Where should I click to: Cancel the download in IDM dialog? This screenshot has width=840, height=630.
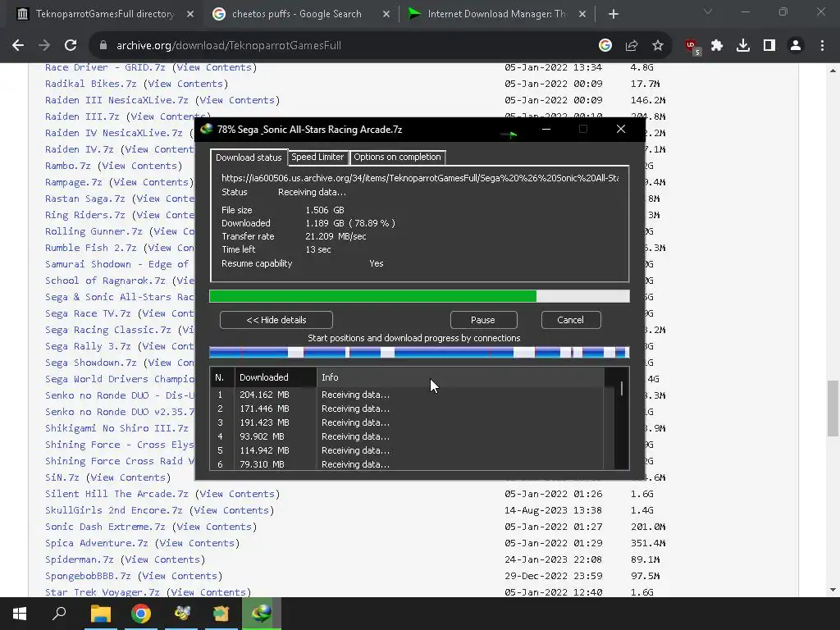pos(571,320)
